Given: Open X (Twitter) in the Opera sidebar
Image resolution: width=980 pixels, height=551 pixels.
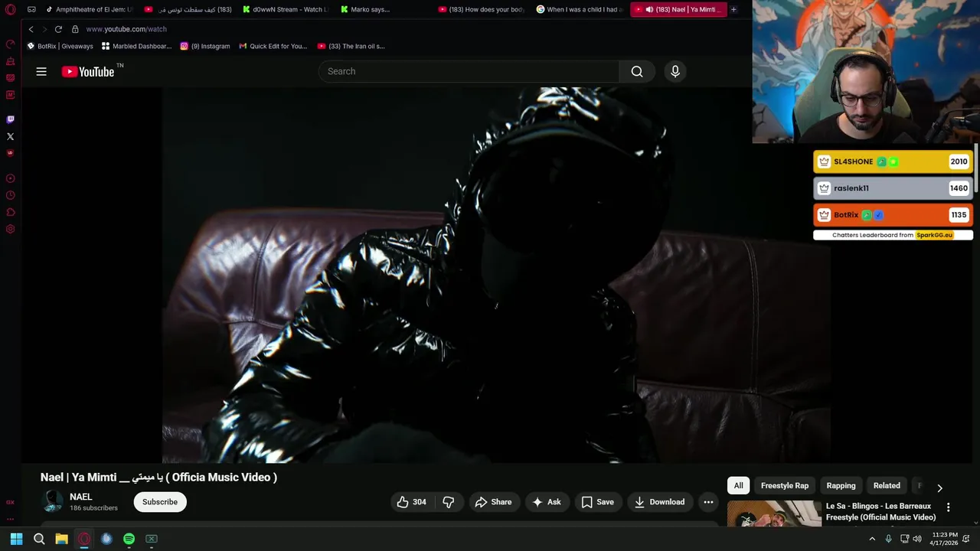Looking at the screenshot, I should point(10,136).
